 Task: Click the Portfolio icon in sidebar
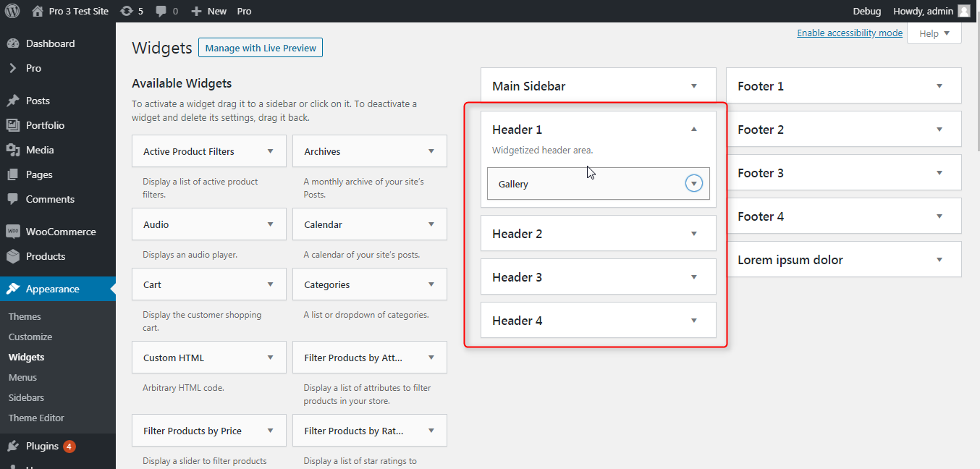(13, 125)
